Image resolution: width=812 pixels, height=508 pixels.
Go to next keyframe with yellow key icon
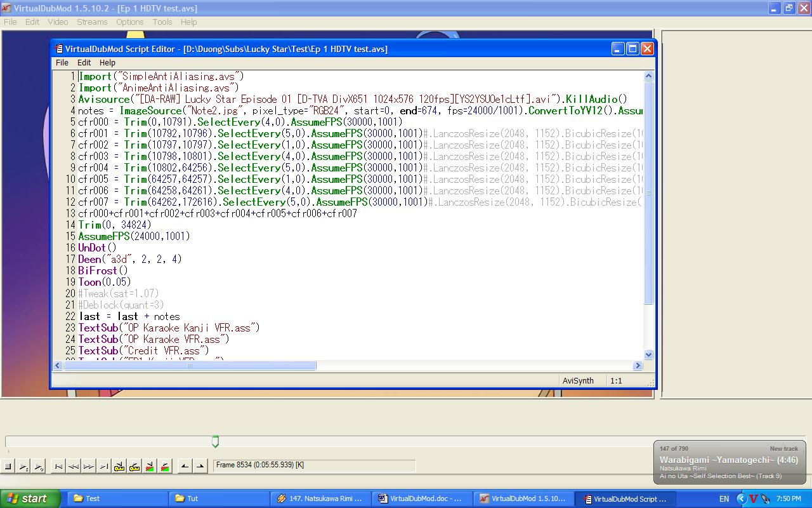click(134, 466)
